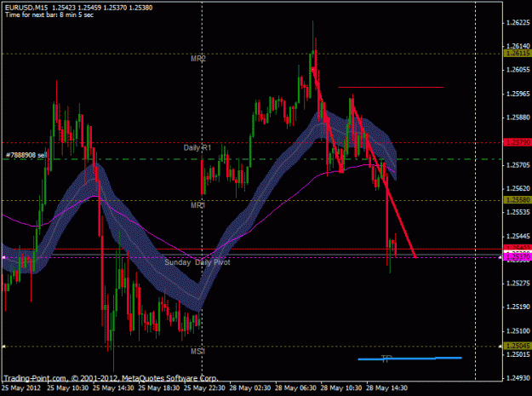The height and width of the screenshot is (396, 532).
Task: Click the 'Sunday' label on the chart
Action: coord(177,262)
